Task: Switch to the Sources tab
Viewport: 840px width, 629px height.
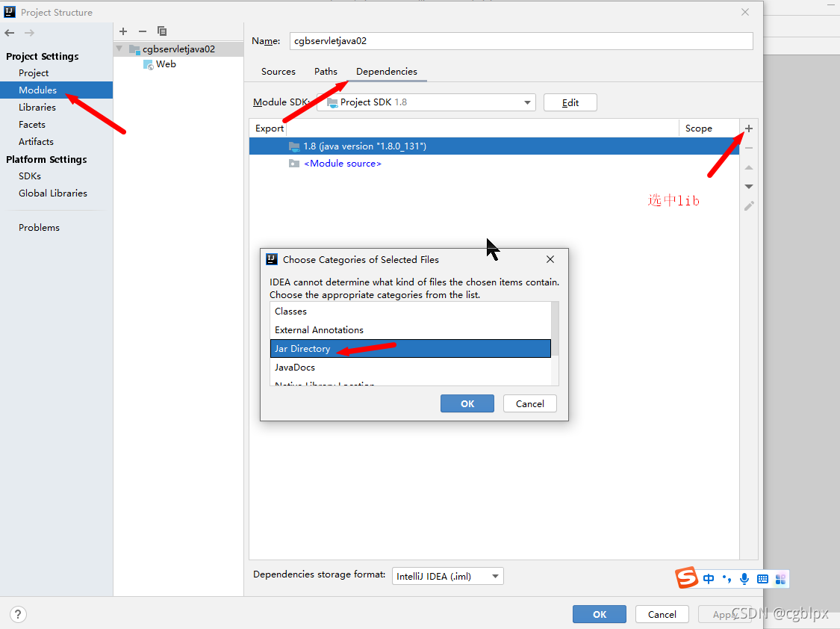Action: tap(278, 71)
